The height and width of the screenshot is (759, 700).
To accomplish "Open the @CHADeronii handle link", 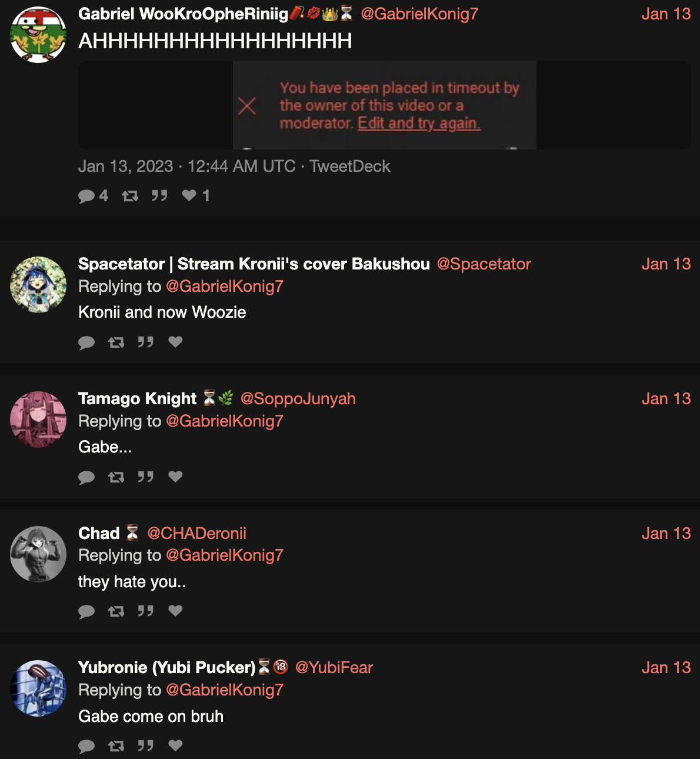I will point(196,533).
